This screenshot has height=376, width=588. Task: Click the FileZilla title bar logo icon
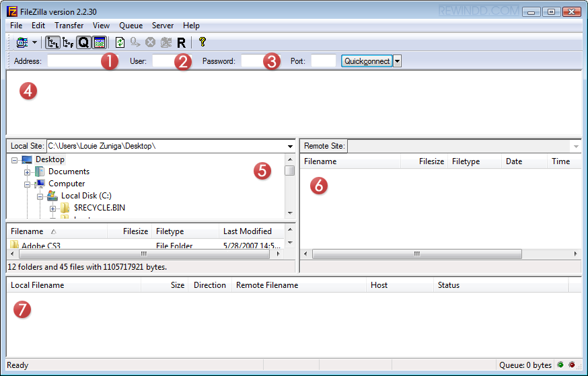point(12,11)
